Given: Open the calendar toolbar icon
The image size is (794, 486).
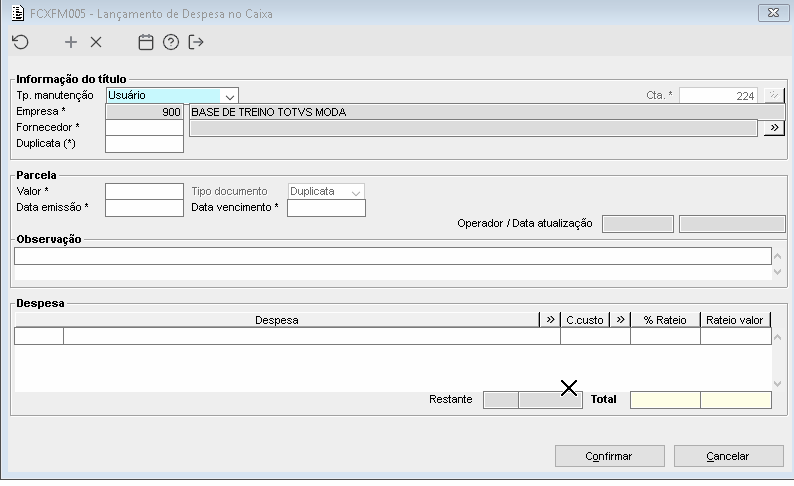Looking at the screenshot, I should [146, 42].
